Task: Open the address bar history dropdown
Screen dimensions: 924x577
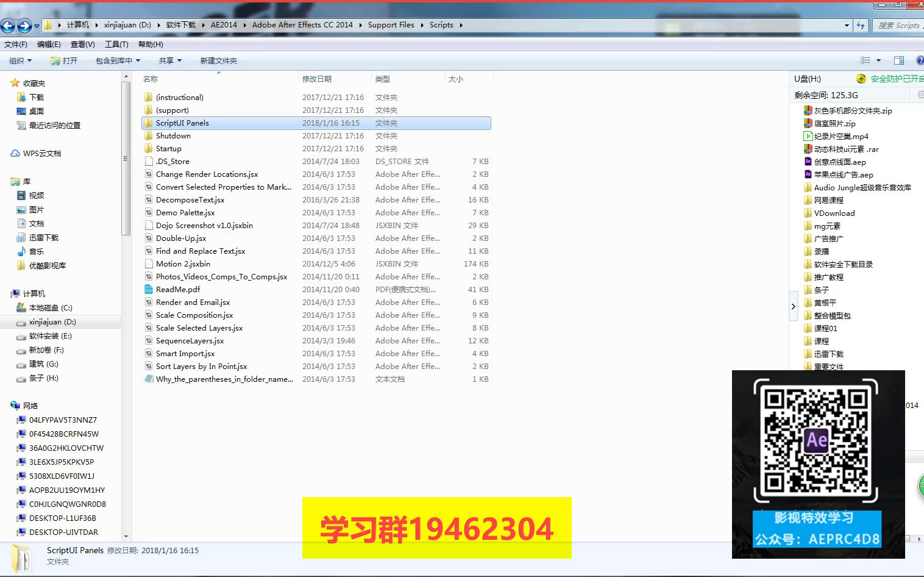Action: click(847, 26)
